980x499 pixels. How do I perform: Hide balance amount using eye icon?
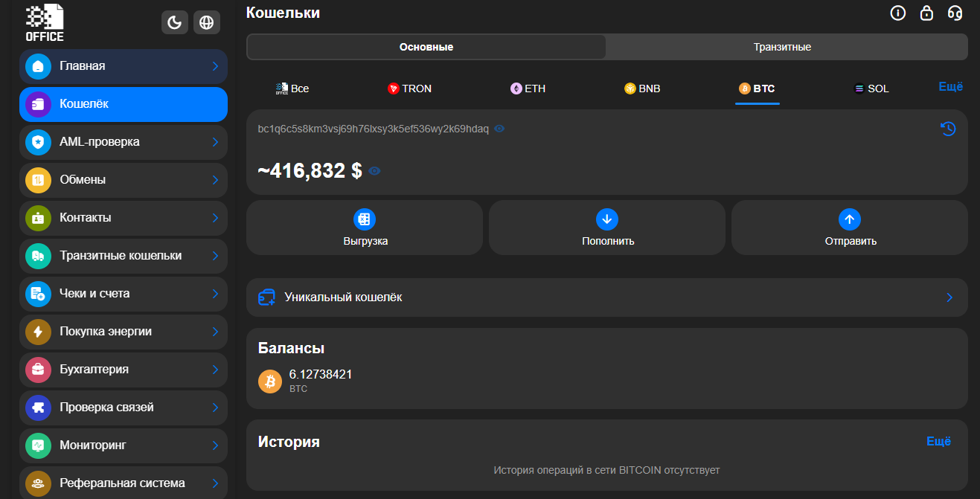coord(374,171)
